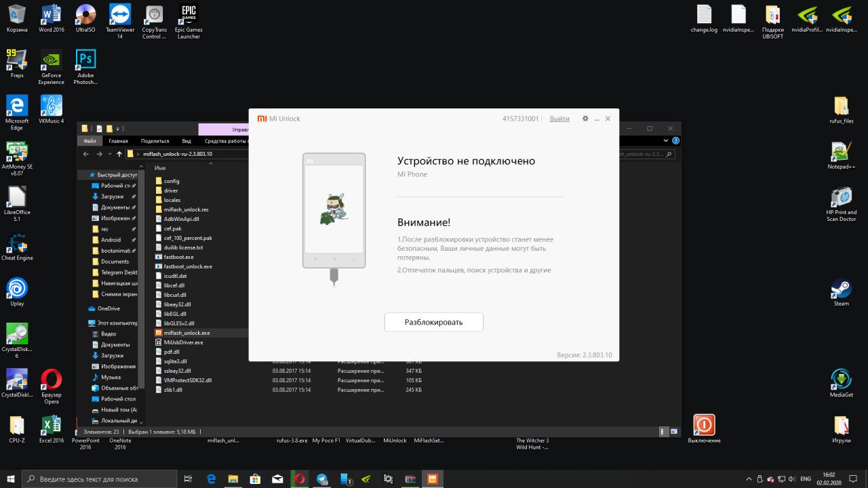This screenshot has height=488, width=868.
Task: Open the Telegram Desktop folder in navigation pane
Action: [115, 272]
